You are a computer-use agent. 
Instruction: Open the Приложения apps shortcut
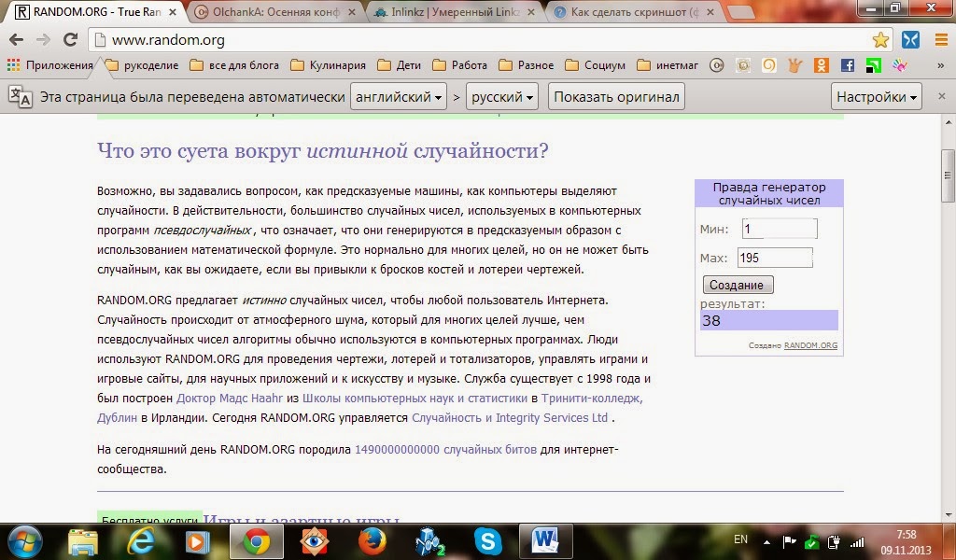(x=50, y=65)
